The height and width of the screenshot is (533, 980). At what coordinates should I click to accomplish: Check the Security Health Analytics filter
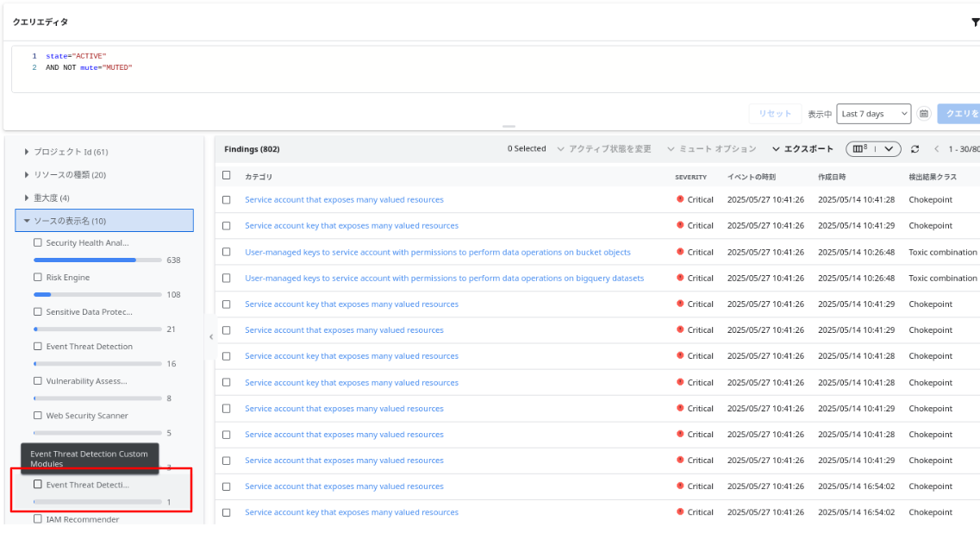pos(38,242)
